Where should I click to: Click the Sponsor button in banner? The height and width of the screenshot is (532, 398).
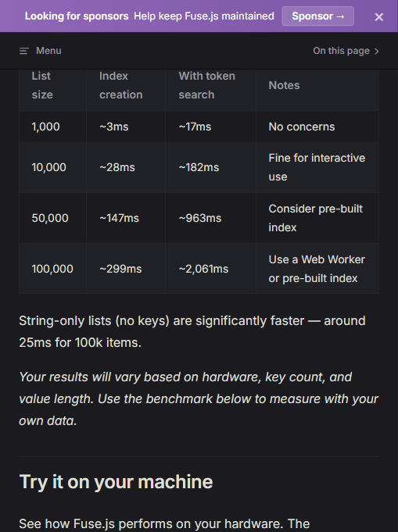[x=318, y=16]
